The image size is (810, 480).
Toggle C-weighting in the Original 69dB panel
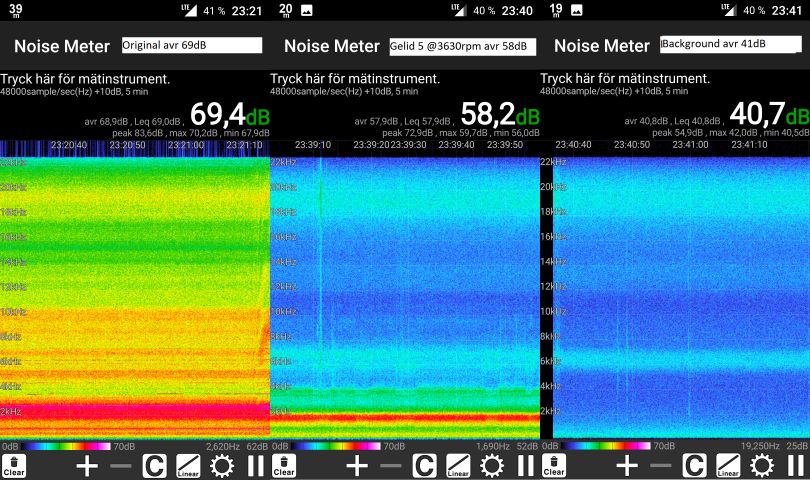pyautogui.click(x=154, y=466)
